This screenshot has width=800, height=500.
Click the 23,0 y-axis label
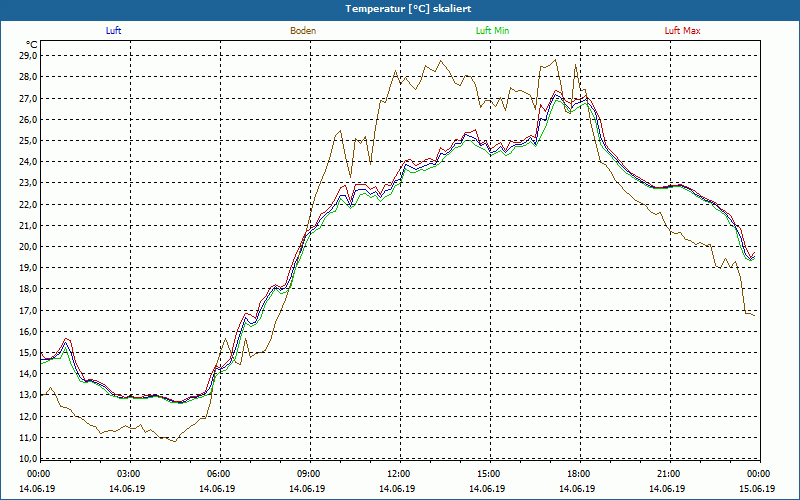[29, 183]
